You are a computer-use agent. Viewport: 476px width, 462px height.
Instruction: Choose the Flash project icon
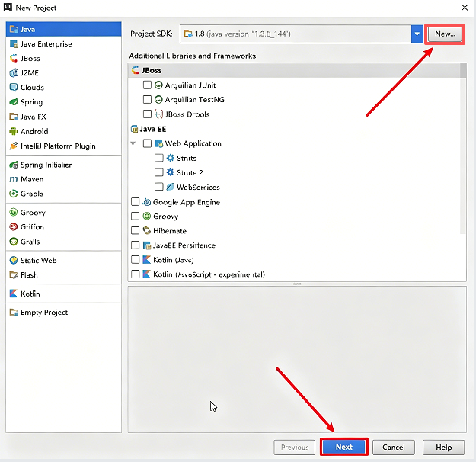(x=14, y=274)
